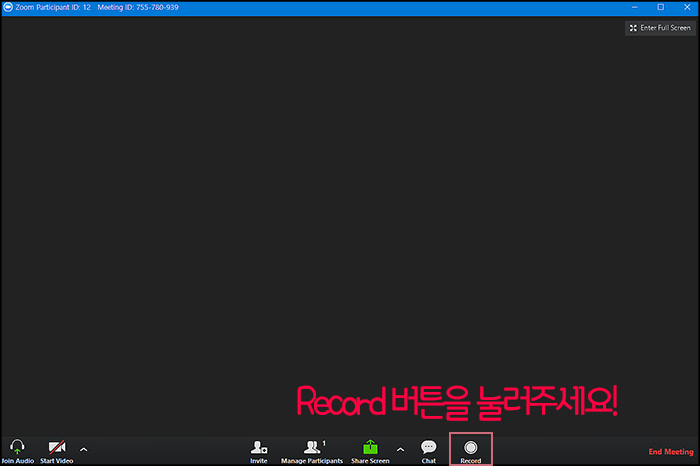The height and width of the screenshot is (466, 700).
Task: Click End Meeting red text
Action: point(671,452)
